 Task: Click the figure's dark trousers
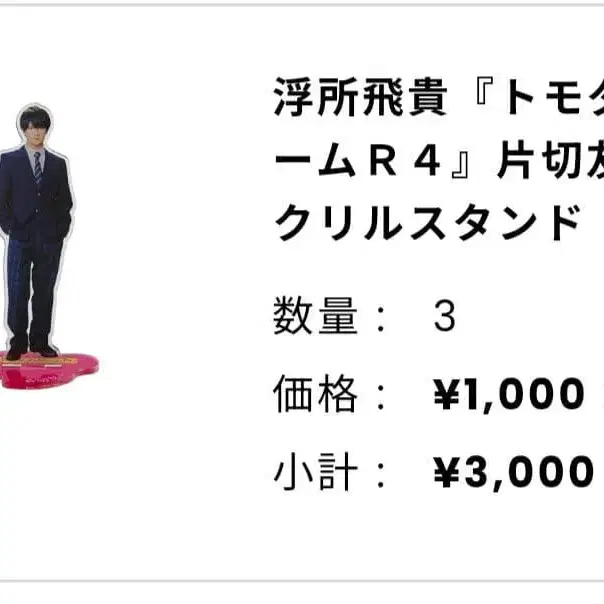34,293
